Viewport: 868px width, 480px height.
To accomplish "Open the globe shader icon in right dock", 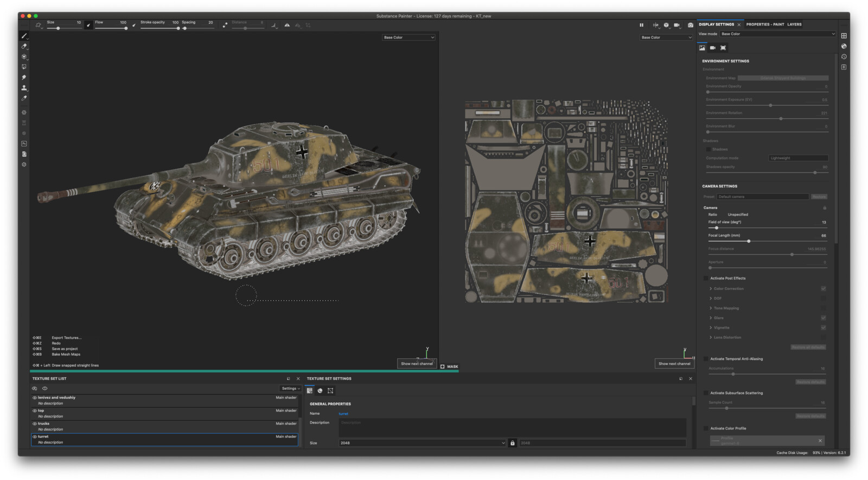I will [x=844, y=46].
